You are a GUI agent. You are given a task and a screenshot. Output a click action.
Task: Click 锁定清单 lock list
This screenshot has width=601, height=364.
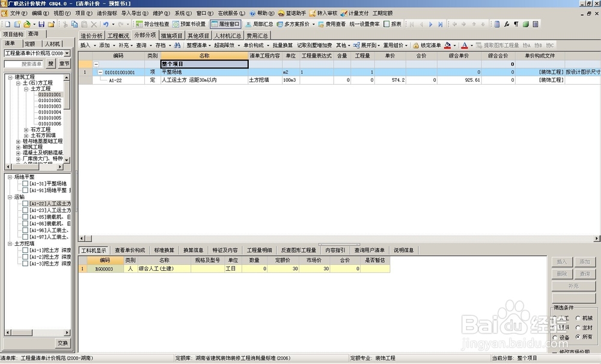coord(427,45)
